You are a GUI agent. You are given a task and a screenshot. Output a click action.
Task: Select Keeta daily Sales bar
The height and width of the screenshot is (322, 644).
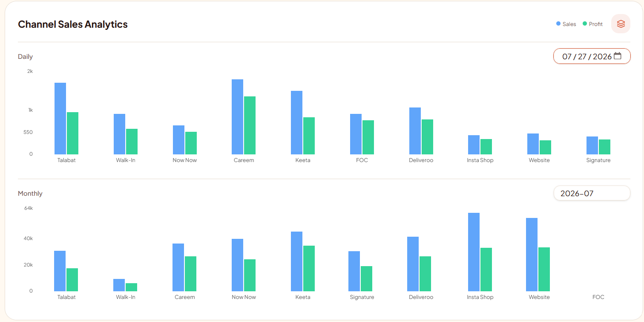(297, 122)
